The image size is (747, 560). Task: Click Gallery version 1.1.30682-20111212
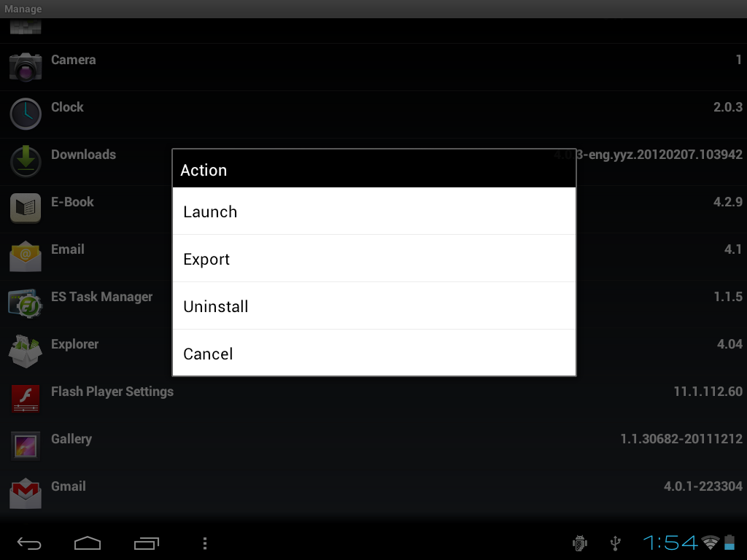pyautogui.click(x=681, y=438)
